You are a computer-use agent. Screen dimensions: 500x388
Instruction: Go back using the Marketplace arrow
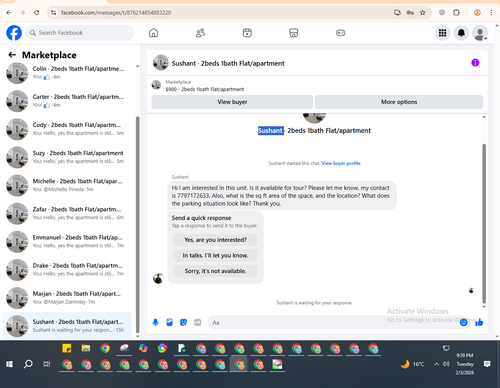coord(12,55)
